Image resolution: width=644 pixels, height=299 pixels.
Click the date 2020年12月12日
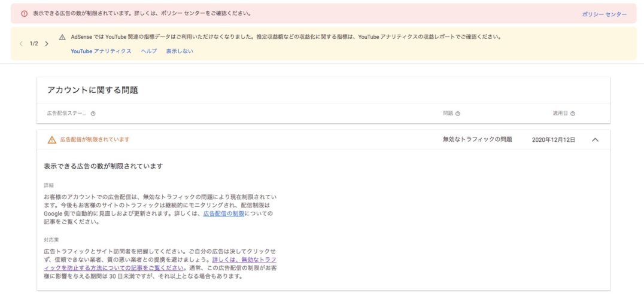[x=553, y=140]
